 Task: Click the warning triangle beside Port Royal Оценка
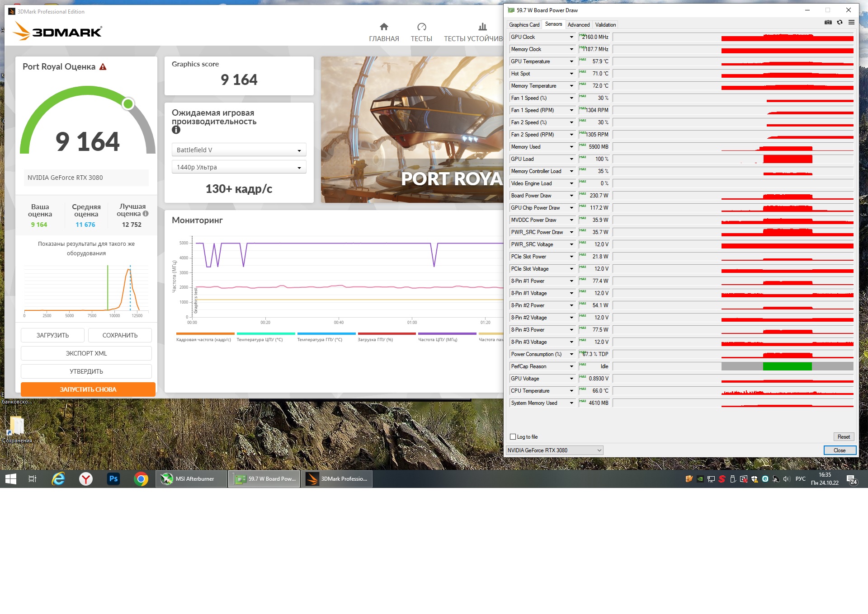[x=103, y=67]
